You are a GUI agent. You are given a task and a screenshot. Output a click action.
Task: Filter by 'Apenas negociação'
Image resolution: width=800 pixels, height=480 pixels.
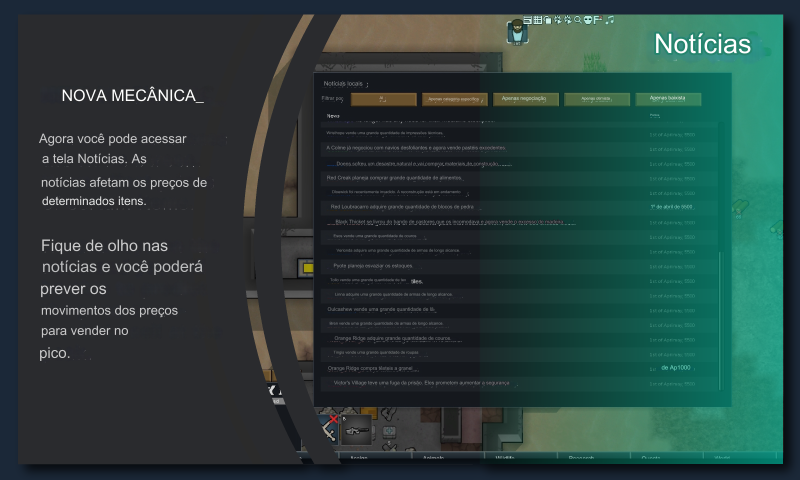[x=526, y=99]
